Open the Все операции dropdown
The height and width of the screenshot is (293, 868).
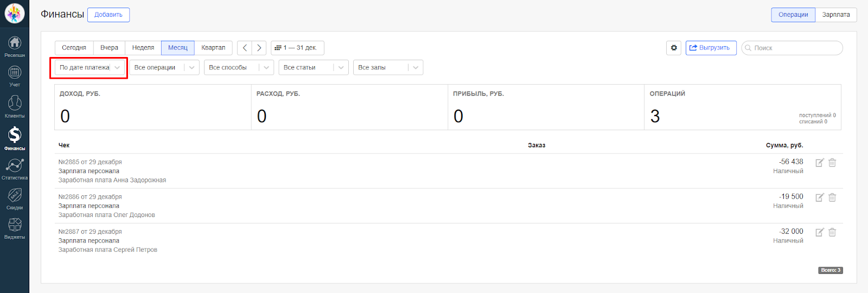(164, 68)
